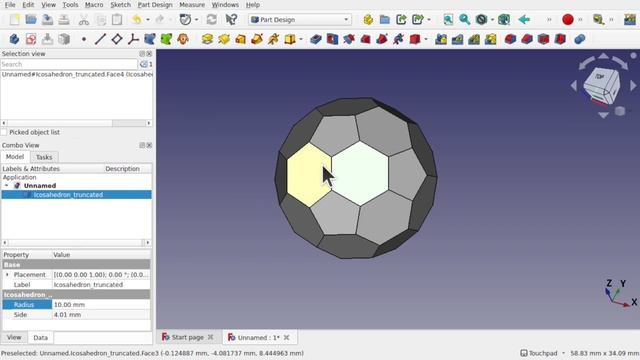Open the subtractive primitive dropdown arrow
This screenshot has width=640, height=360.
pos(426,39)
